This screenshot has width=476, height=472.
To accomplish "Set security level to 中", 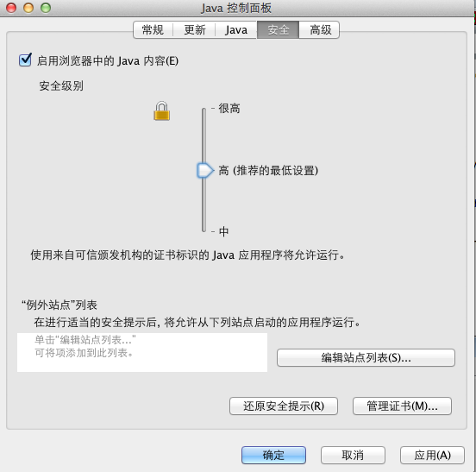I will tap(223, 232).
